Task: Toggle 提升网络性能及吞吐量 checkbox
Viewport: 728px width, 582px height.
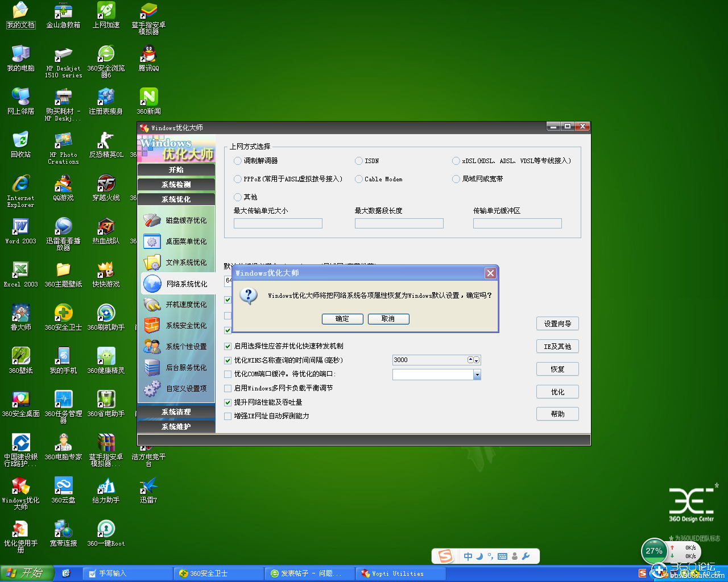Action: (228, 402)
